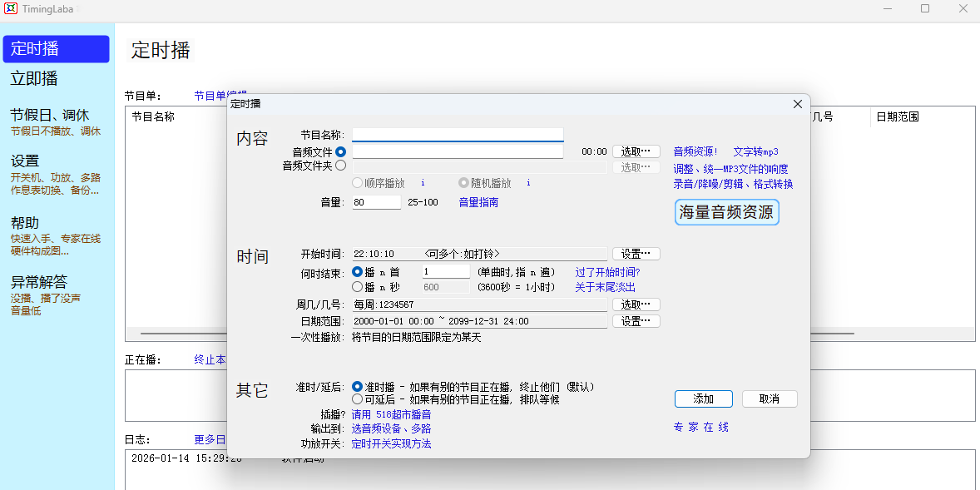
Task: Select the 可延后 queue-and-wait option
Action: [x=358, y=399]
